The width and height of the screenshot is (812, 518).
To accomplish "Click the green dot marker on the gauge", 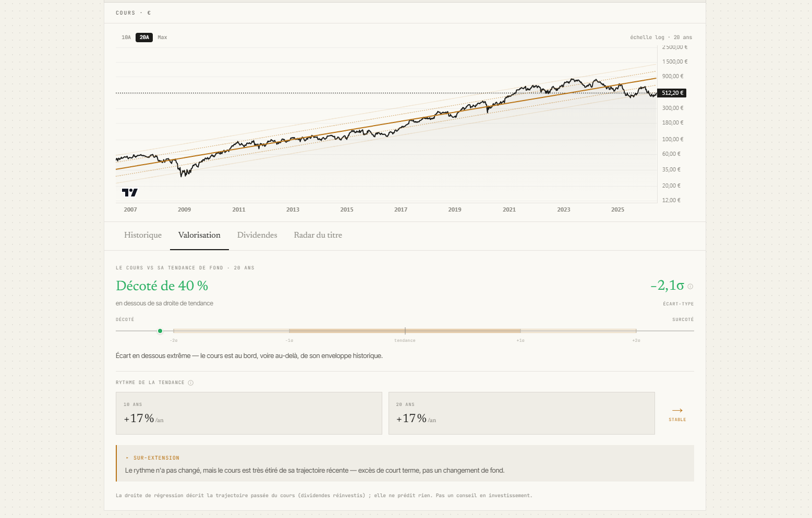I will click(x=160, y=331).
